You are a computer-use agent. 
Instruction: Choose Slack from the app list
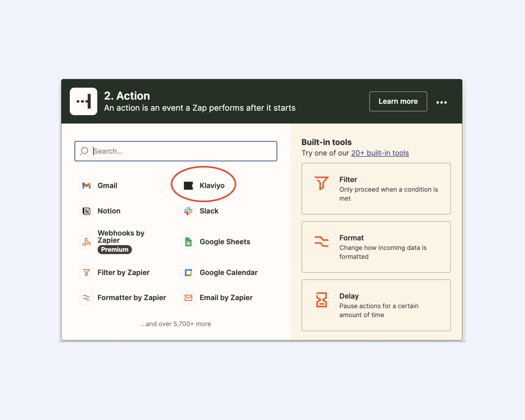[x=209, y=211]
